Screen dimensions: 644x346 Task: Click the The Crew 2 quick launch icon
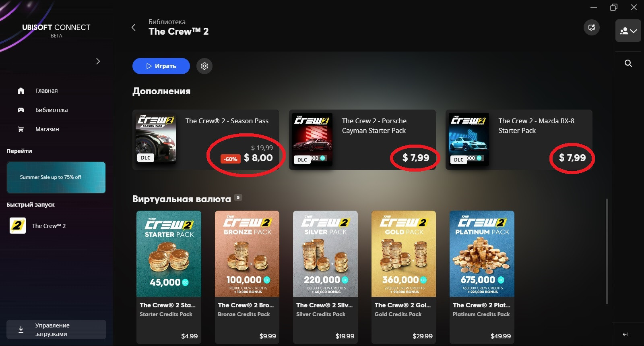[18, 226]
